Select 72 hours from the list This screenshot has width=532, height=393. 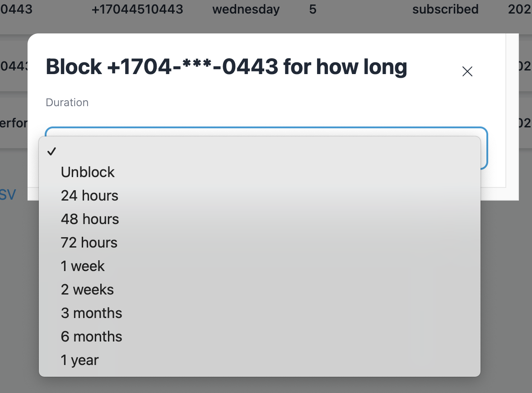pyautogui.click(x=89, y=243)
